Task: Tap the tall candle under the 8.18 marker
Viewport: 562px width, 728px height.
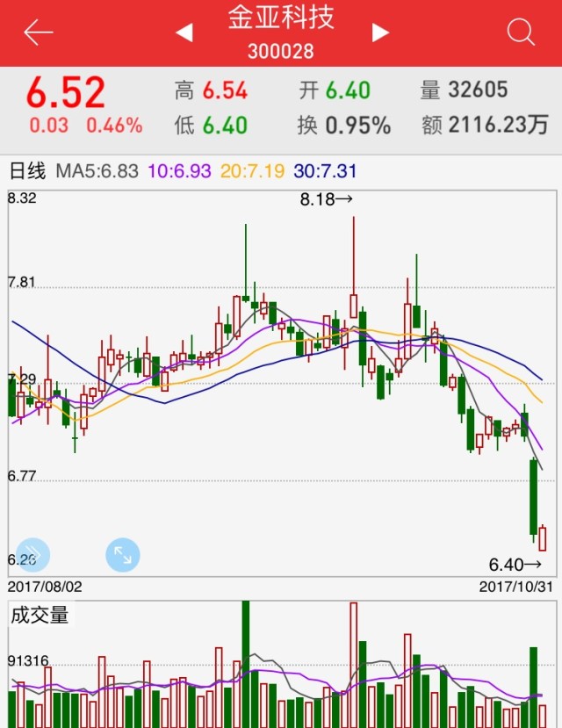Action: coord(354,269)
